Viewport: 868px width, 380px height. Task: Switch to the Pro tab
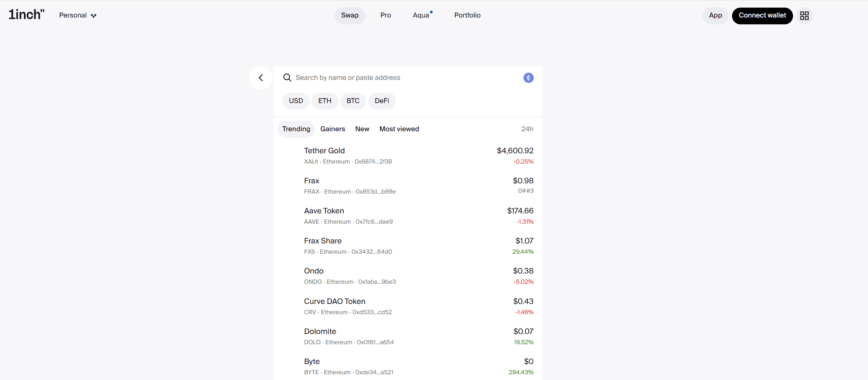(385, 16)
